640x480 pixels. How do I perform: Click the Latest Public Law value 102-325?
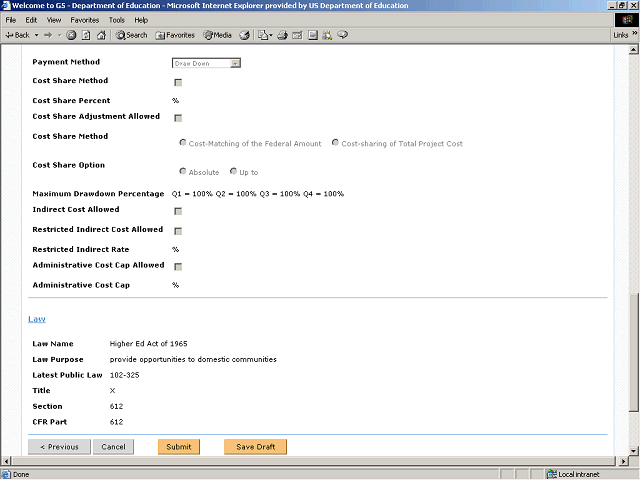(x=124, y=375)
